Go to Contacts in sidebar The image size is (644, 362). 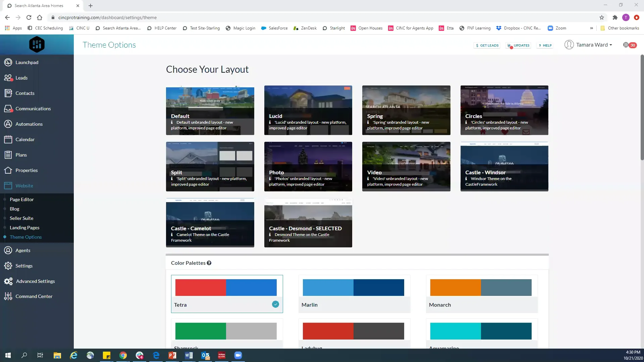point(25,93)
